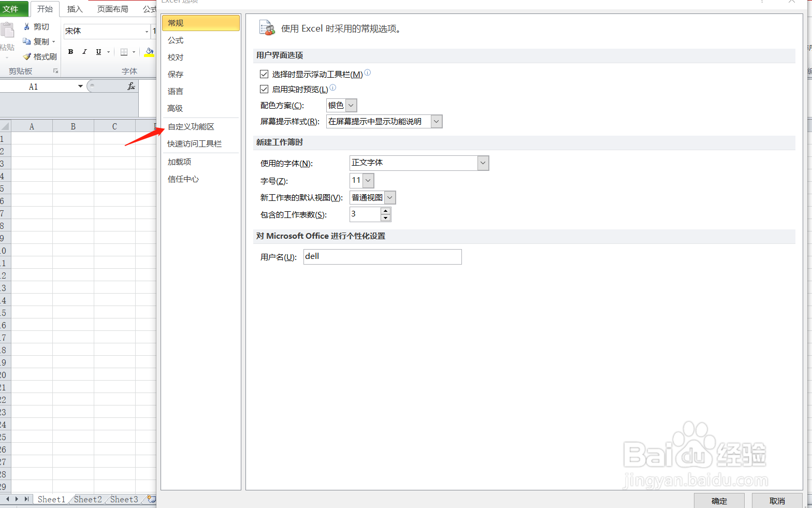Click the insert new worksheet icon
Image resolution: width=812 pixels, height=508 pixels.
coord(151,499)
